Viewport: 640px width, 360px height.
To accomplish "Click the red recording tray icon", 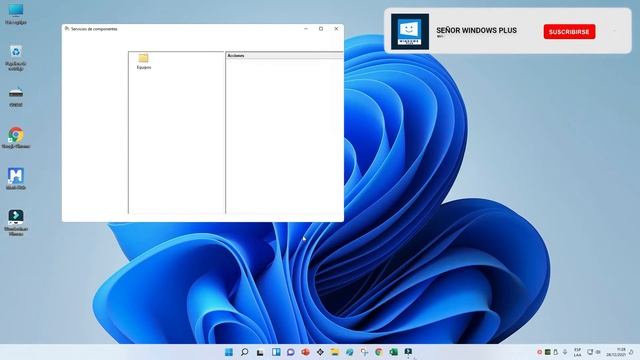I will [540, 352].
